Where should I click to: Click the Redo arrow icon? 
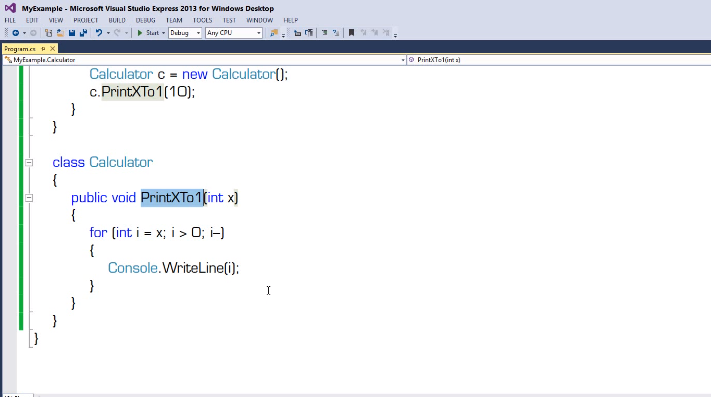point(117,33)
